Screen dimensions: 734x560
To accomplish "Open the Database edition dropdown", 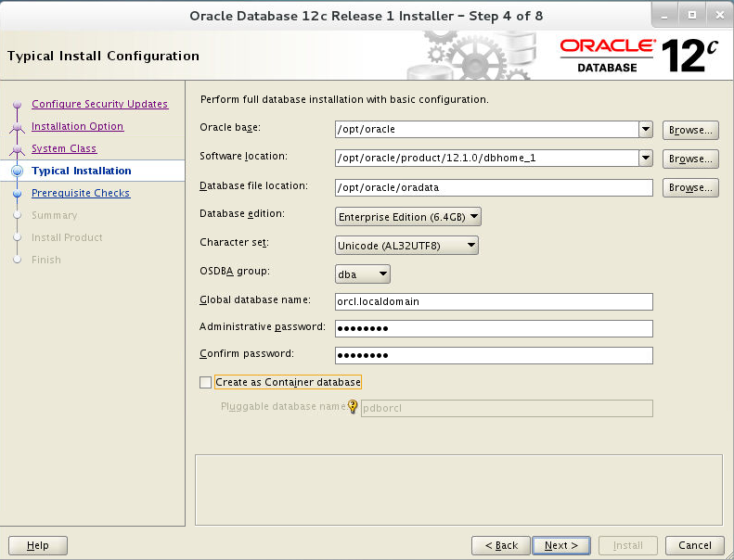I will 407,217.
